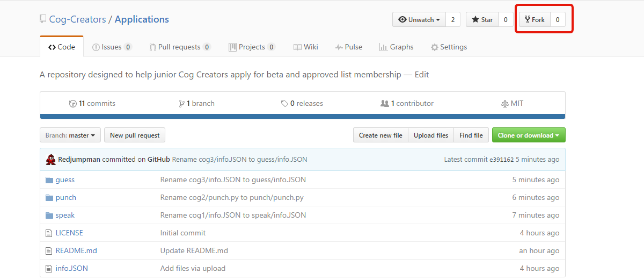This screenshot has width=644, height=280.
Task: Click the folder icon for speak
Action: tap(49, 215)
